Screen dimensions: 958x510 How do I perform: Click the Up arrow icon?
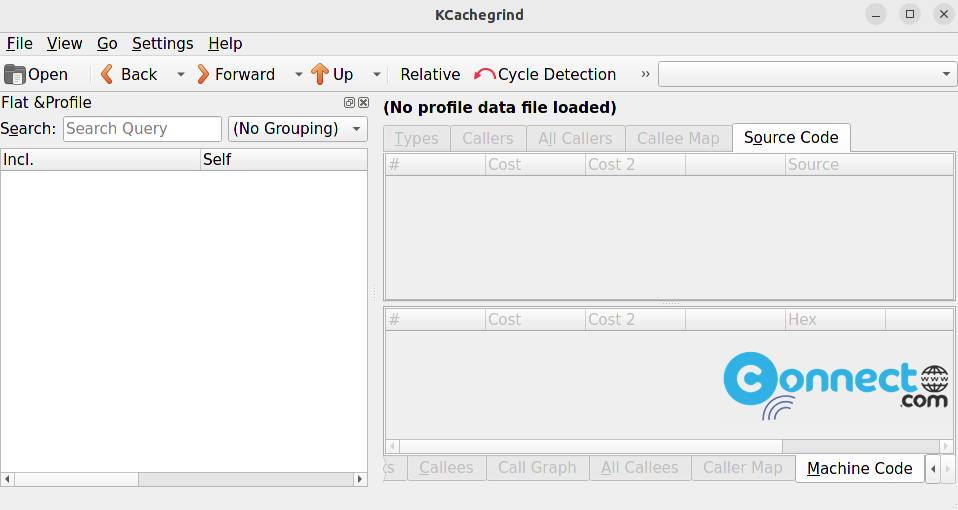click(320, 74)
